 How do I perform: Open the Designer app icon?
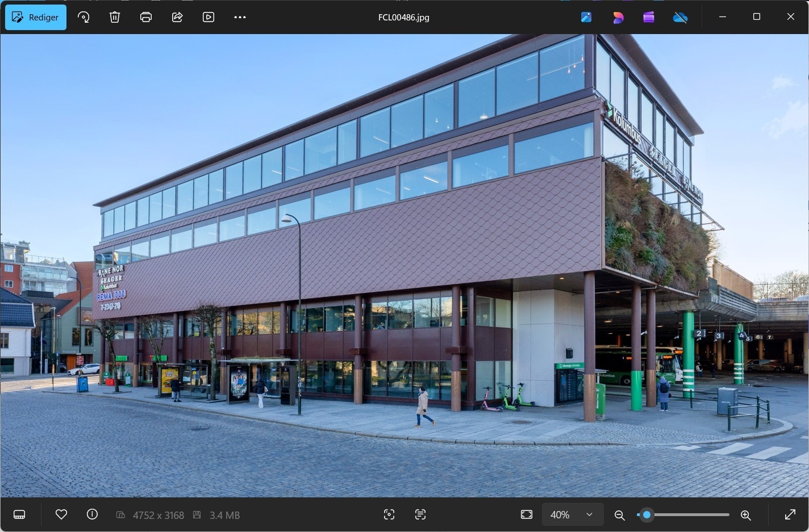click(x=618, y=17)
